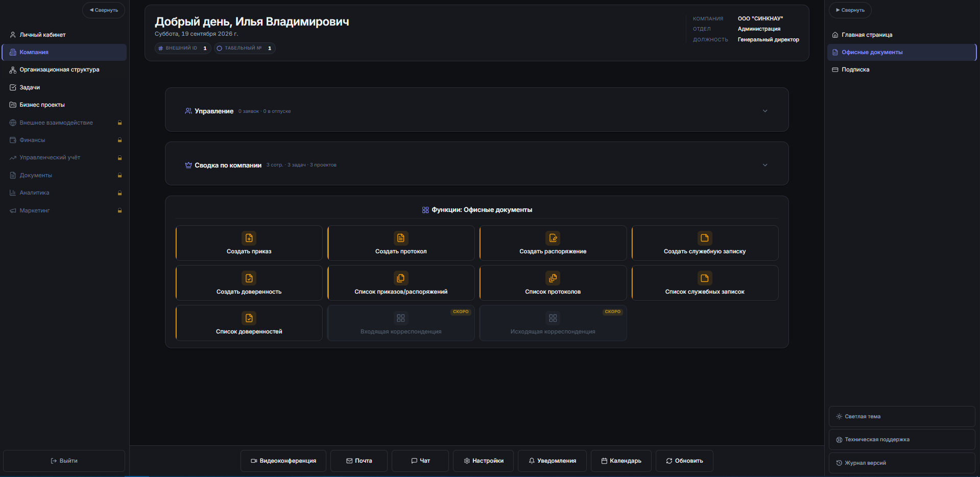Viewport: 980px width, 477px height.
Task: Click the Создать протокол icon
Action: click(x=401, y=238)
